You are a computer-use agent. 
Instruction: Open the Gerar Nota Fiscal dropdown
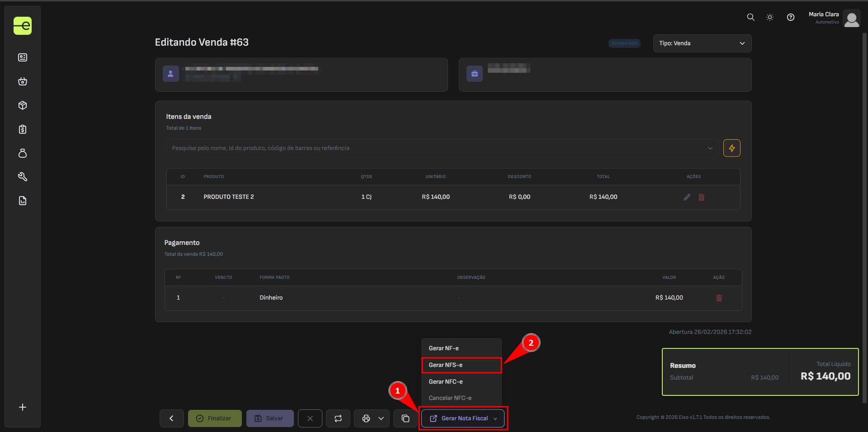(463, 418)
